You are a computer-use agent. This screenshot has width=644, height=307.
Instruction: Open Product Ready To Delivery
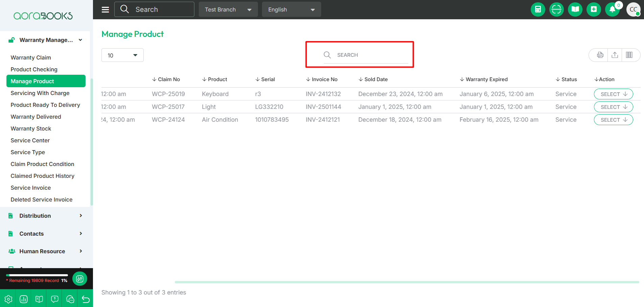pyautogui.click(x=45, y=105)
